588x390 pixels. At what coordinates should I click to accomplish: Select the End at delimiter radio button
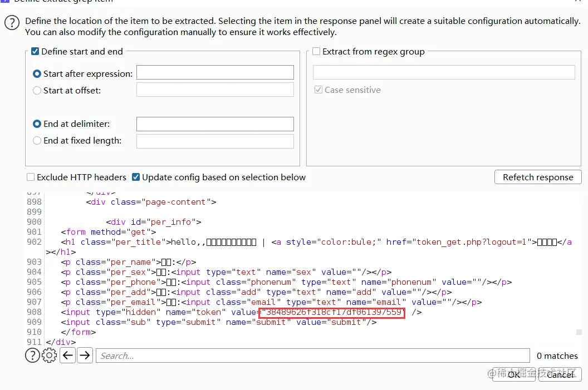(37, 124)
